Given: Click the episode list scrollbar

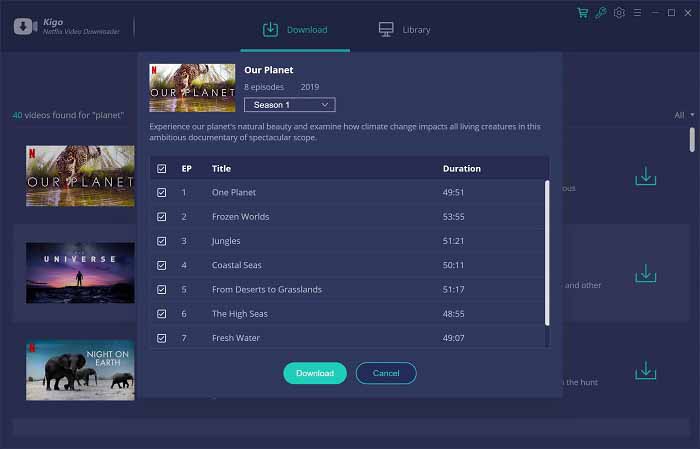Looking at the screenshot, I should 547,253.
